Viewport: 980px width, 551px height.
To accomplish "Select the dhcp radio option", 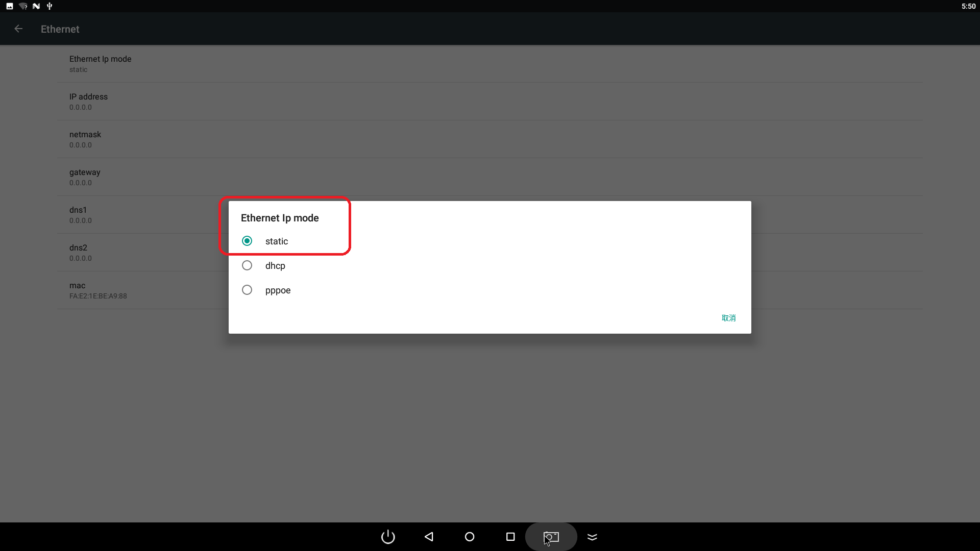I will click(247, 265).
